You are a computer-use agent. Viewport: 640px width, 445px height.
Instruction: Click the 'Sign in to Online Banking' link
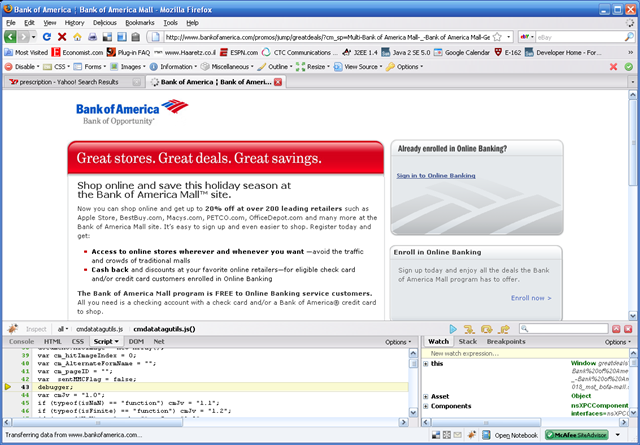coord(436,175)
